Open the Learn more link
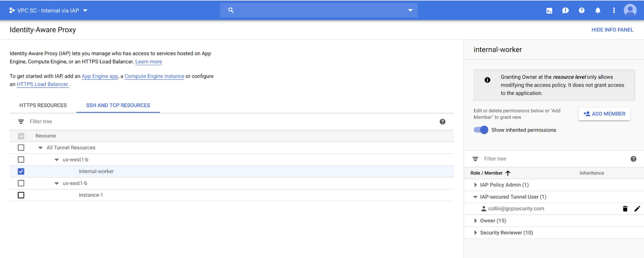Image resolution: width=644 pixels, height=258 pixels. tap(148, 62)
